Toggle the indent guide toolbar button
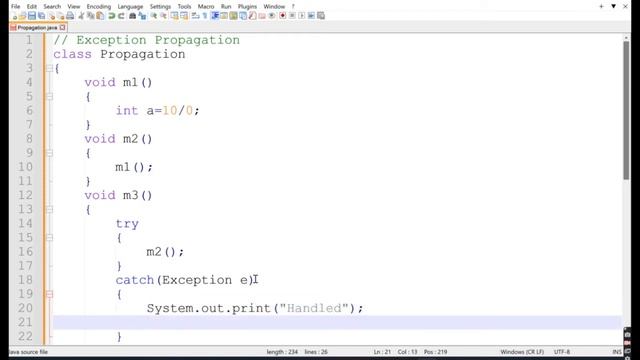640x360 pixels. pyautogui.click(x=215, y=16)
